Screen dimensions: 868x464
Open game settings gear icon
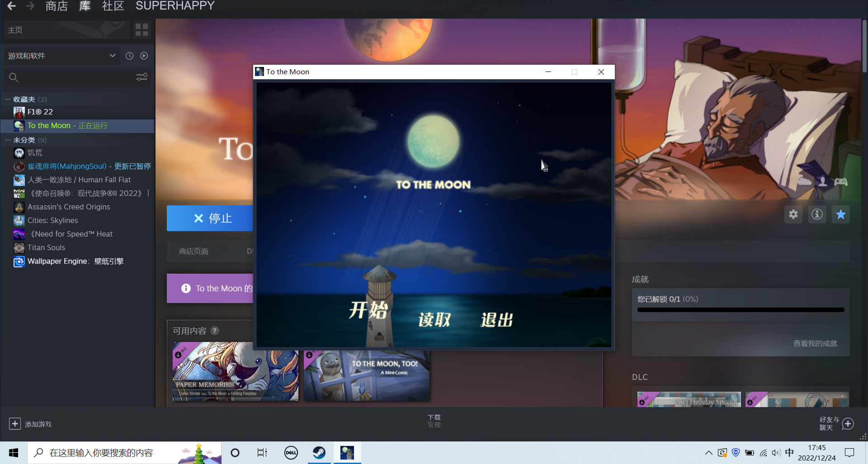click(793, 214)
